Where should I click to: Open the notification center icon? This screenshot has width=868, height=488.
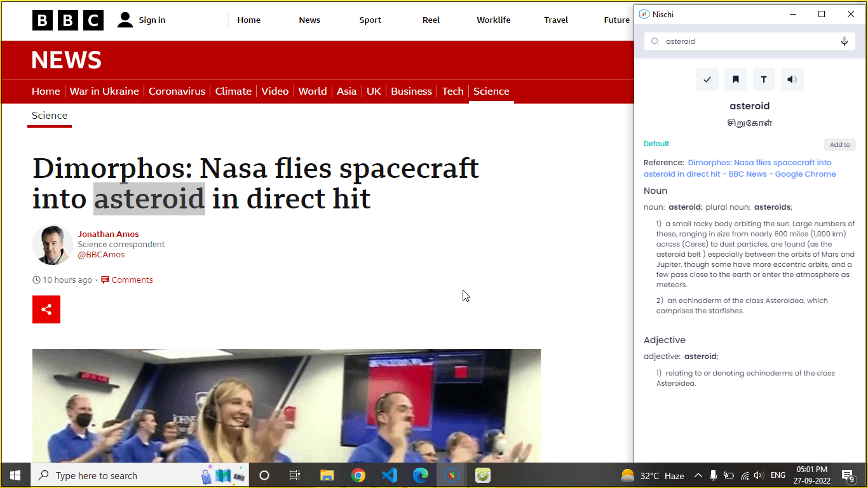point(848,475)
